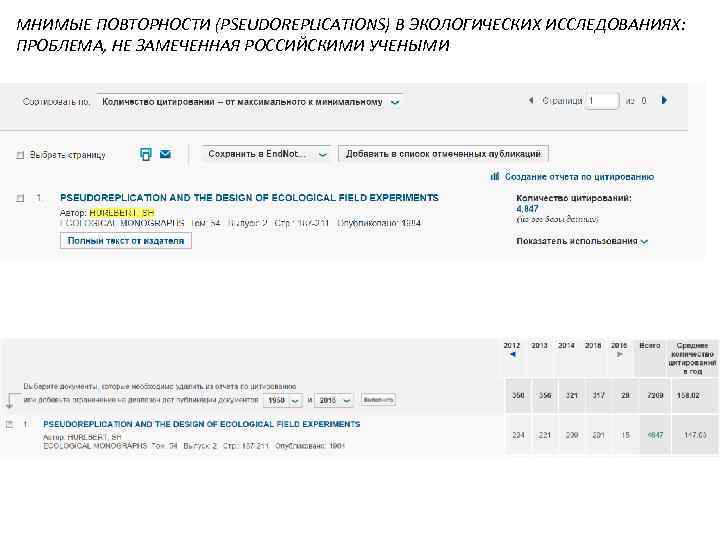Click the 4847 total in the report row
The height and width of the screenshot is (540, 720).
tap(655, 435)
